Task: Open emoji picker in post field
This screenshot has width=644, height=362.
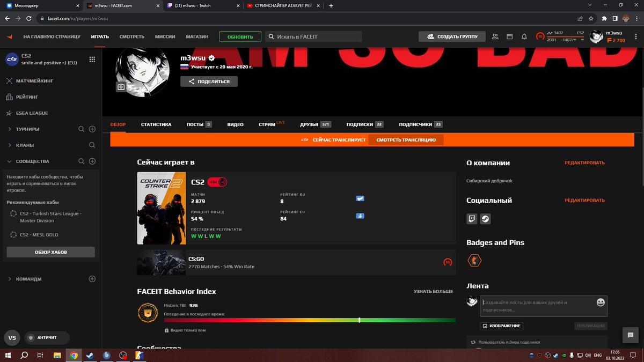Action: (601, 302)
